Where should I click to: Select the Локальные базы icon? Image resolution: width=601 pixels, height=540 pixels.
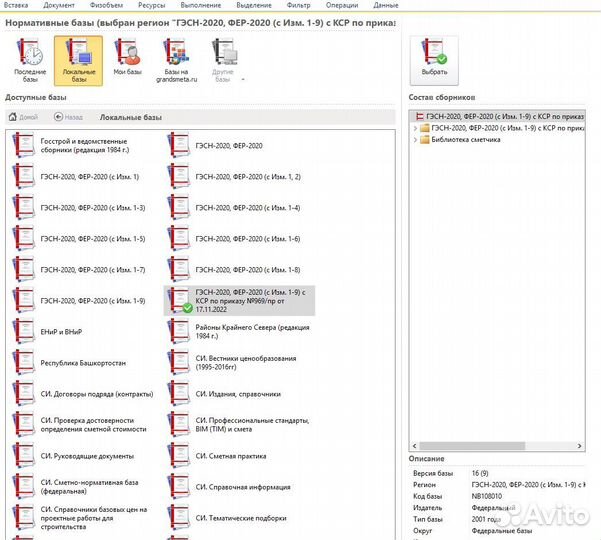[x=78, y=59]
